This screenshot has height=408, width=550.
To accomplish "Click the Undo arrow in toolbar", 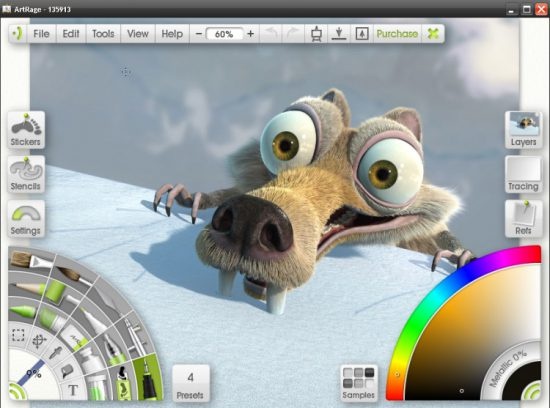I will 271,34.
